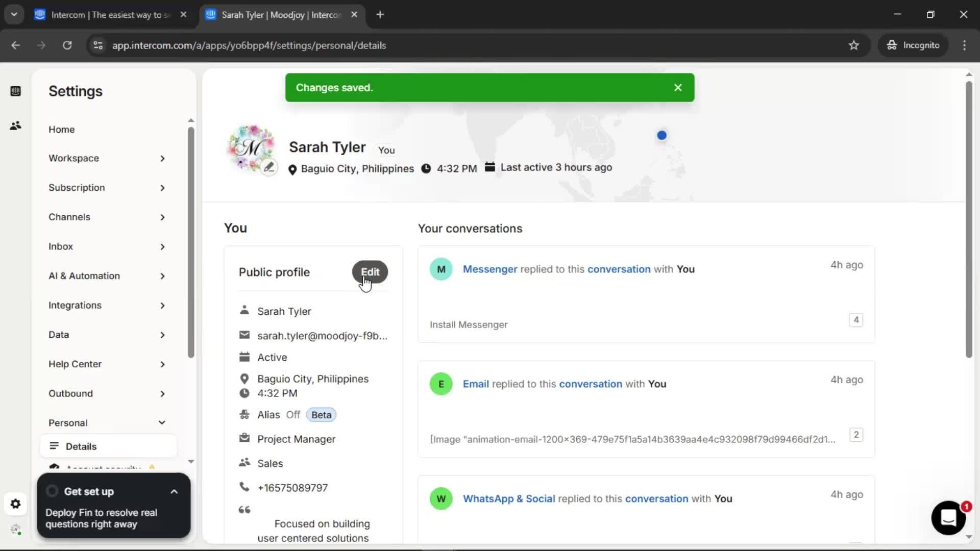
Task: Click 'Deploy Fin to resolve real questions' text
Action: [x=101, y=518]
